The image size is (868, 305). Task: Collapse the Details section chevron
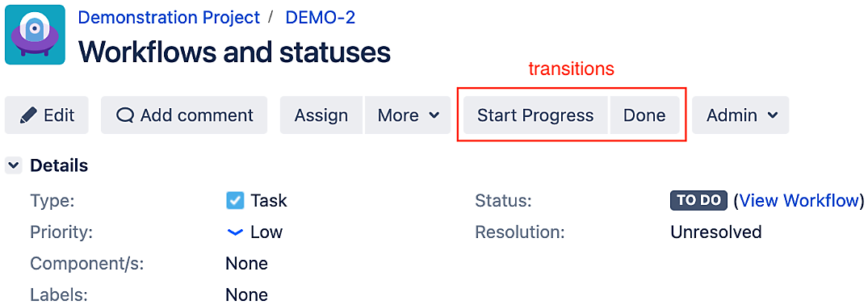(x=13, y=165)
